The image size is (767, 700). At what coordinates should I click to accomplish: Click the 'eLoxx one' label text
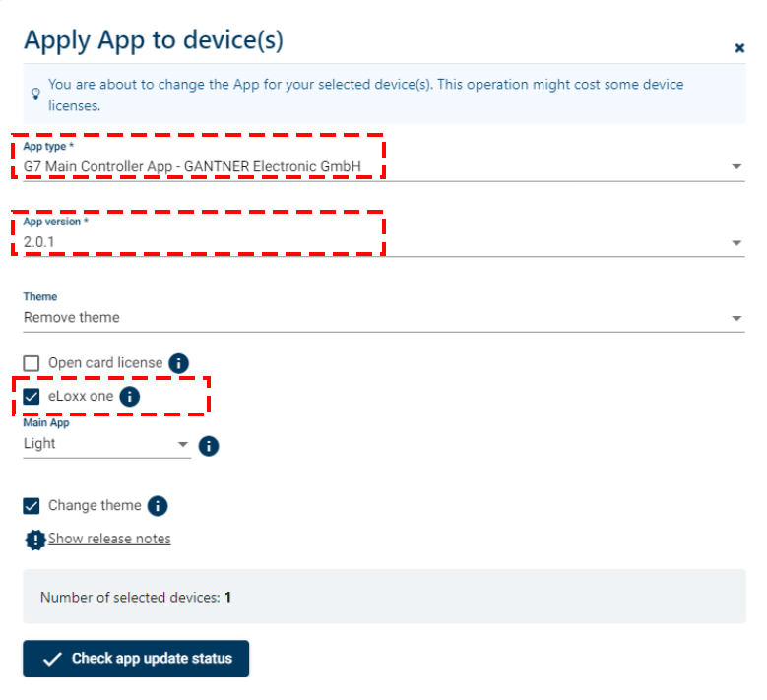click(x=81, y=396)
